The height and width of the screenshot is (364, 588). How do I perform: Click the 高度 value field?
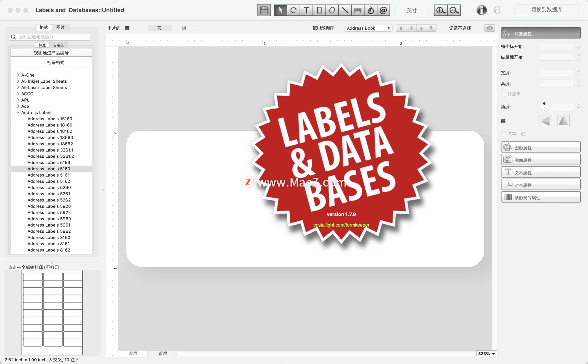coord(556,83)
